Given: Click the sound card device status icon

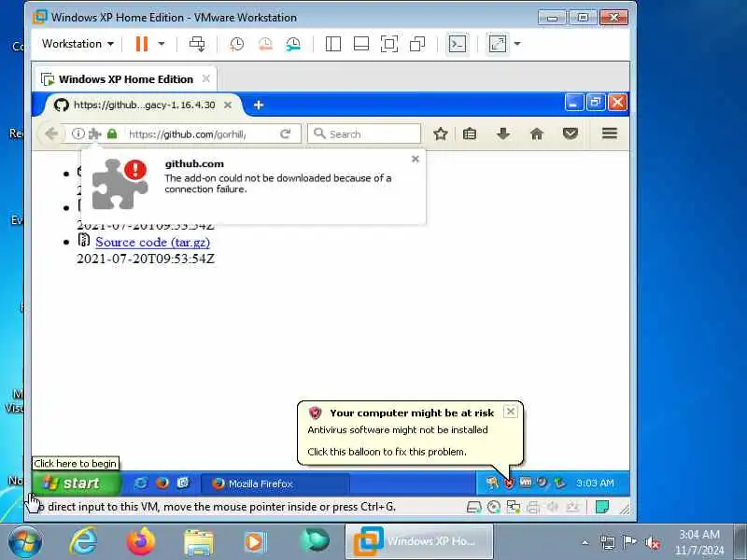Looking at the screenshot, I should (553, 507).
